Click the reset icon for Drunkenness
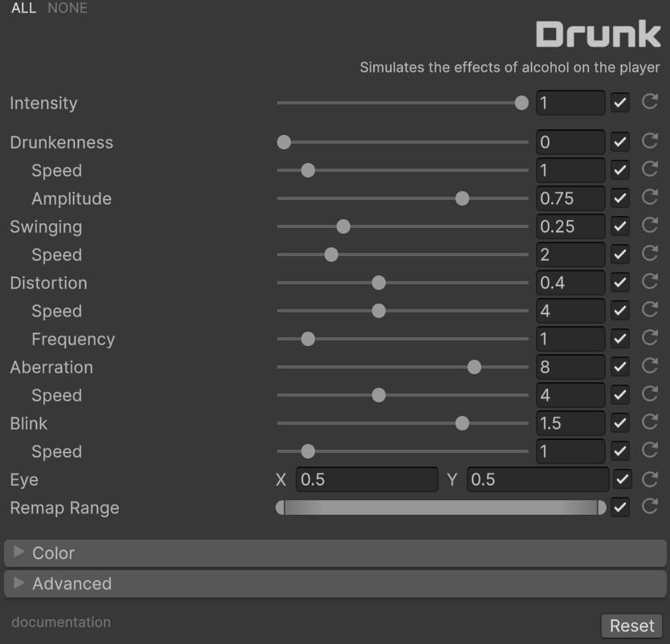This screenshot has height=644, width=670. click(x=650, y=141)
